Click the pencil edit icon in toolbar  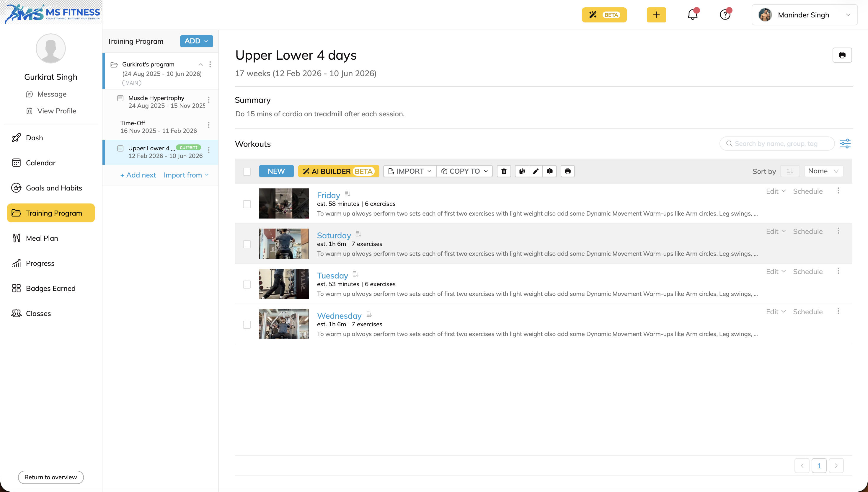click(x=536, y=171)
